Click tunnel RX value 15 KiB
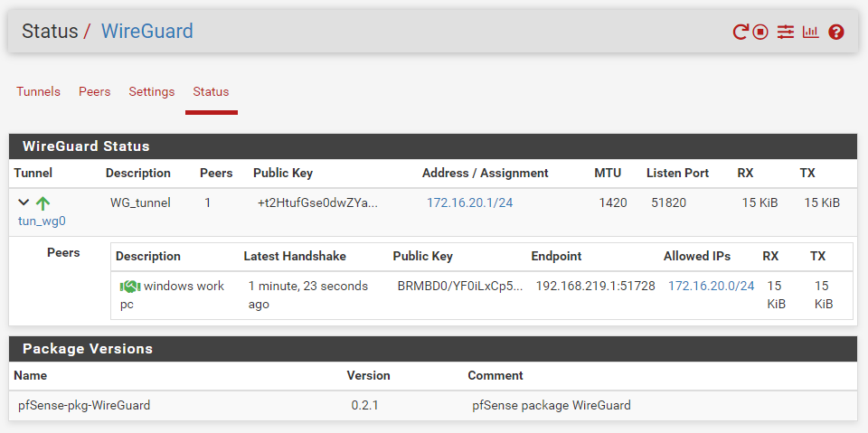Image resolution: width=868 pixels, height=433 pixels. (x=759, y=202)
